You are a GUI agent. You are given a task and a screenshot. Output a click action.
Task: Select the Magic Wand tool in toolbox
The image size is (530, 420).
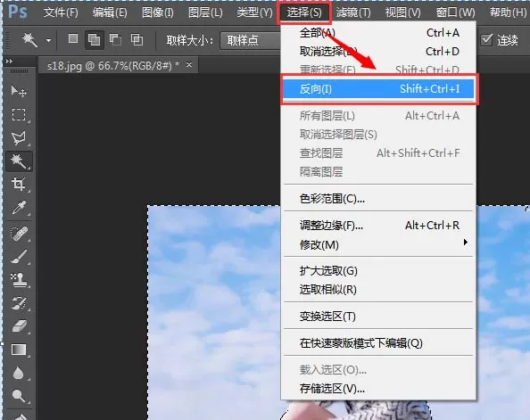coord(19,161)
